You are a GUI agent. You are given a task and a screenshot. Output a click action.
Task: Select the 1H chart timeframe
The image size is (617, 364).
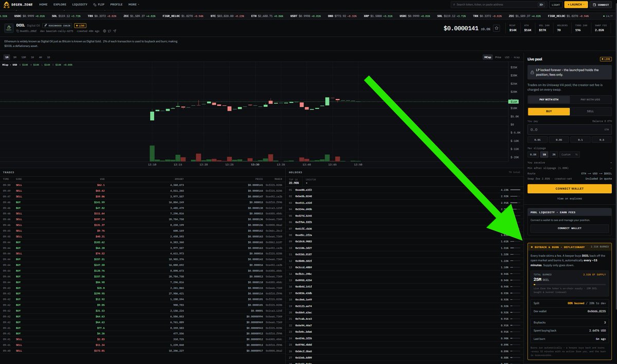coord(32,57)
